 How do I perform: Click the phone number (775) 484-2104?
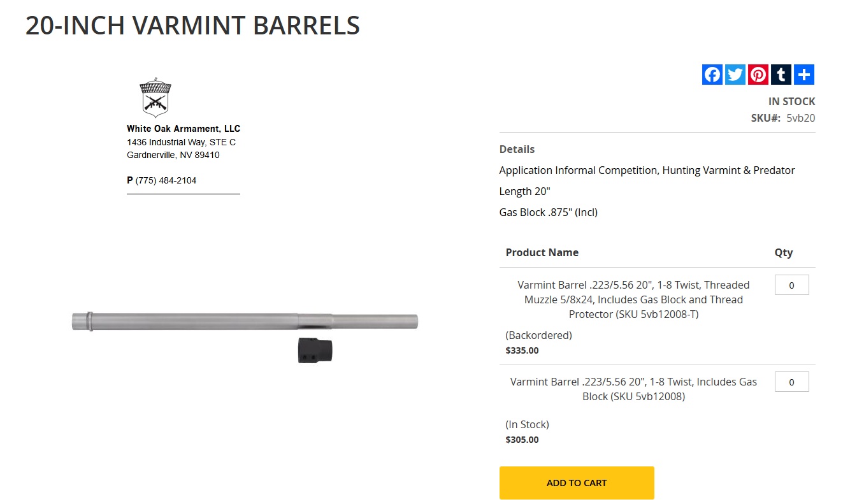coord(166,180)
